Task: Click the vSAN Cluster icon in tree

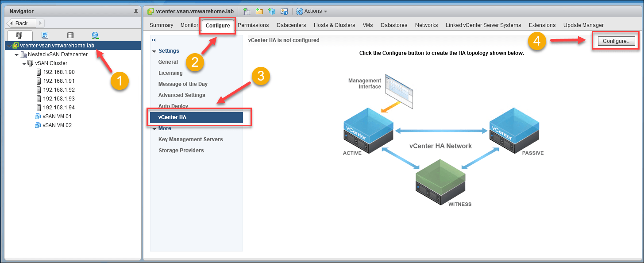Action: (x=31, y=63)
